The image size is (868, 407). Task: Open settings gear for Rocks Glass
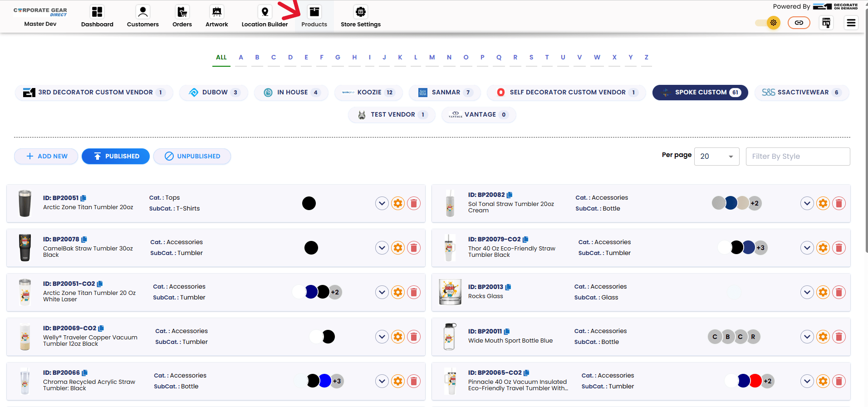point(823,292)
